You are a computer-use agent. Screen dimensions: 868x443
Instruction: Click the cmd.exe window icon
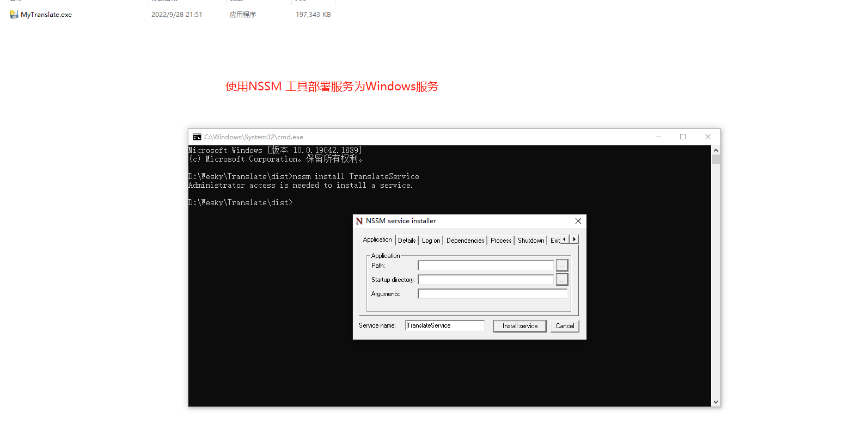[x=197, y=137]
